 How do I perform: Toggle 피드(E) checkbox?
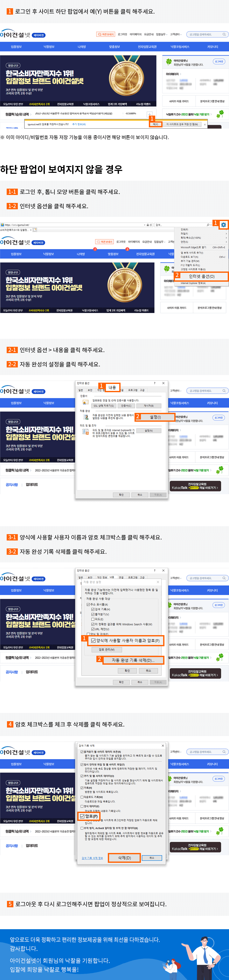pos(93,620)
